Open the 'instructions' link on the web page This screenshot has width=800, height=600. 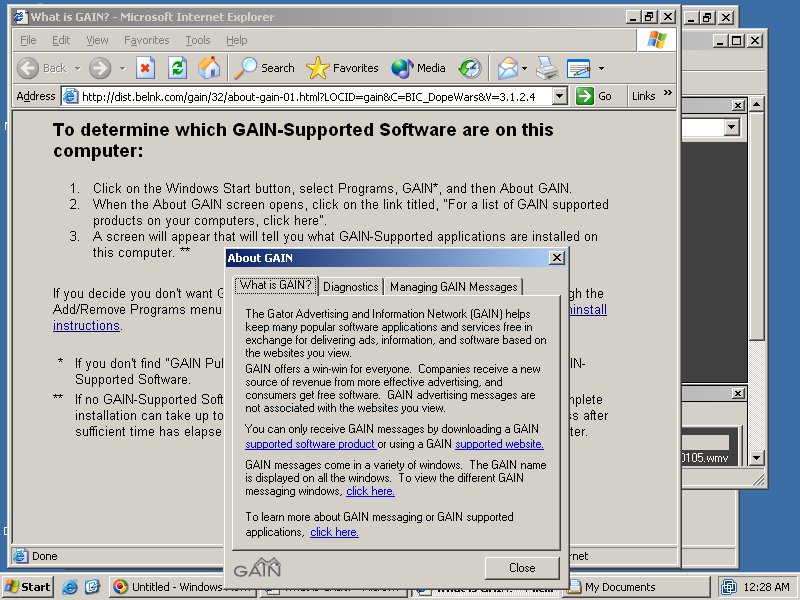pos(86,326)
